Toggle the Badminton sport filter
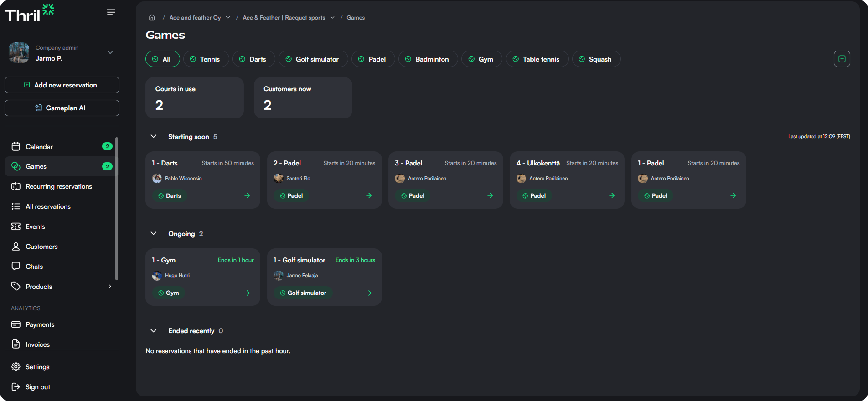The height and width of the screenshot is (401, 868). point(428,59)
